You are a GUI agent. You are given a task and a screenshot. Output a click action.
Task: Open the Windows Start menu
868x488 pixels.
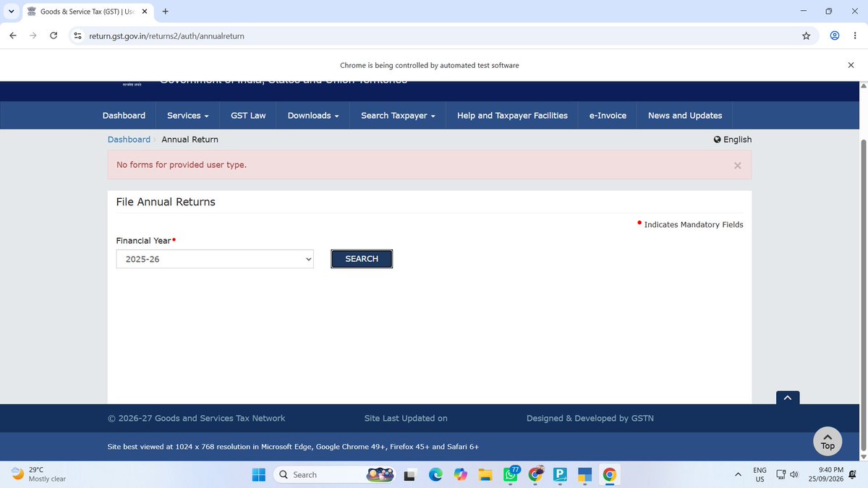[x=258, y=474]
